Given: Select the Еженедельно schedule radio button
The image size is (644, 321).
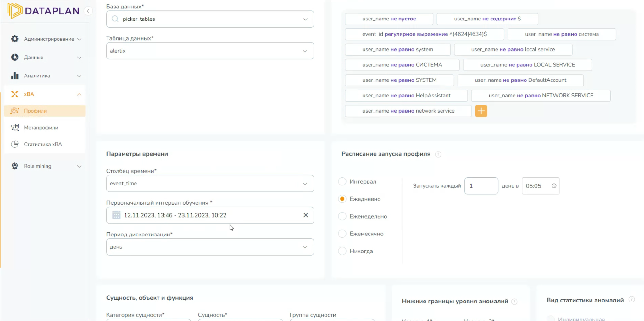Looking at the screenshot, I should tap(342, 216).
